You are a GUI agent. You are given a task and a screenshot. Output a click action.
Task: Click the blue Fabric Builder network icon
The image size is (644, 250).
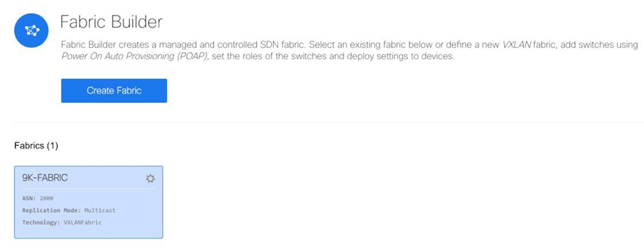tap(31, 30)
